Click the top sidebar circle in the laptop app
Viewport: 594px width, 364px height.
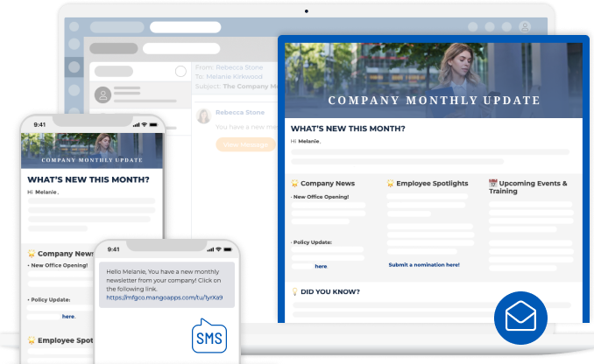74,26
